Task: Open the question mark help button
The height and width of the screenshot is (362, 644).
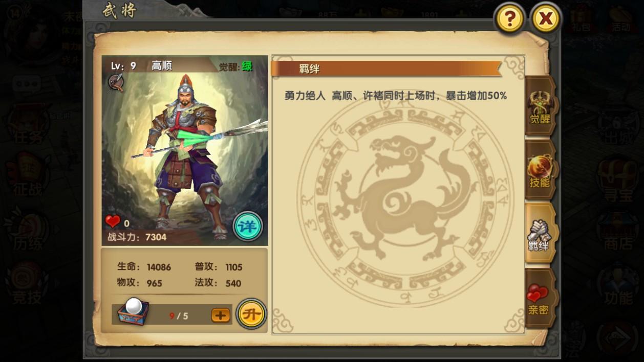Action: [x=509, y=19]
